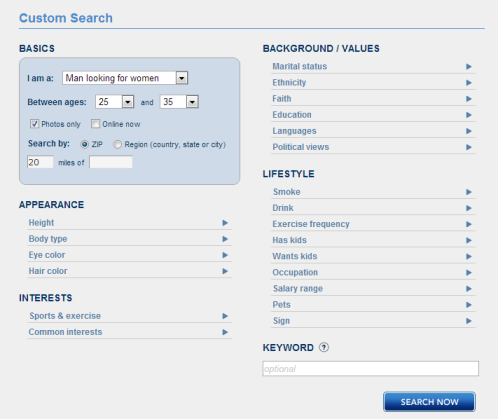Viewport: 498px width, 419px height.
Task: Open the Salary range criteria
Action: click(373, 289)
